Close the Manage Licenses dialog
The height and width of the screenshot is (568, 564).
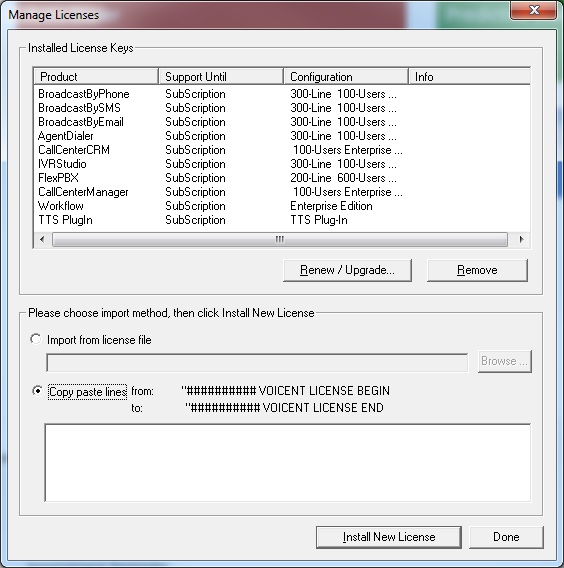pos(534,10)
